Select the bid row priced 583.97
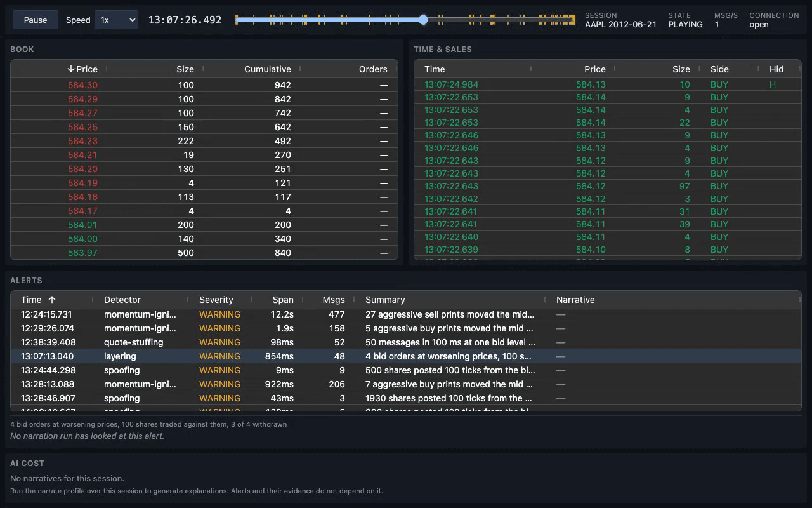 coord(204,253)
